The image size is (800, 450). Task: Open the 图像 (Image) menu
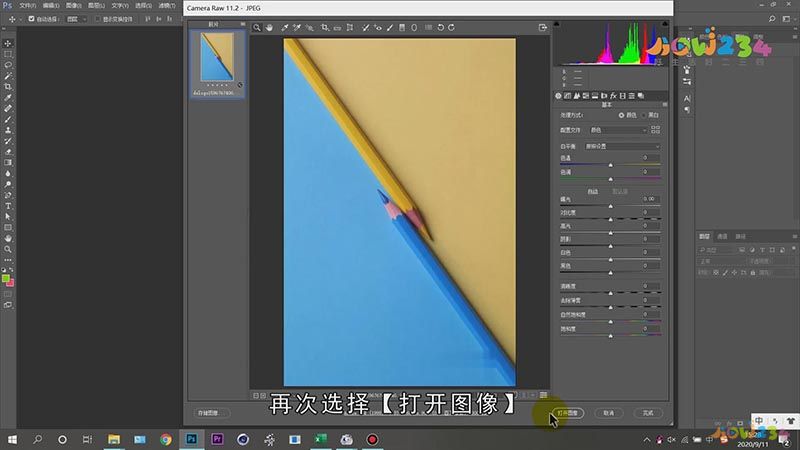pos(73,6)
